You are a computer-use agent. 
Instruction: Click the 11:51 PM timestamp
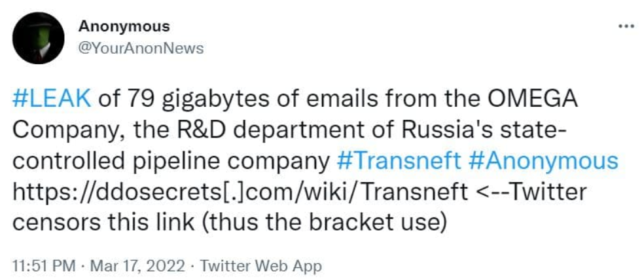pos(41,265)
